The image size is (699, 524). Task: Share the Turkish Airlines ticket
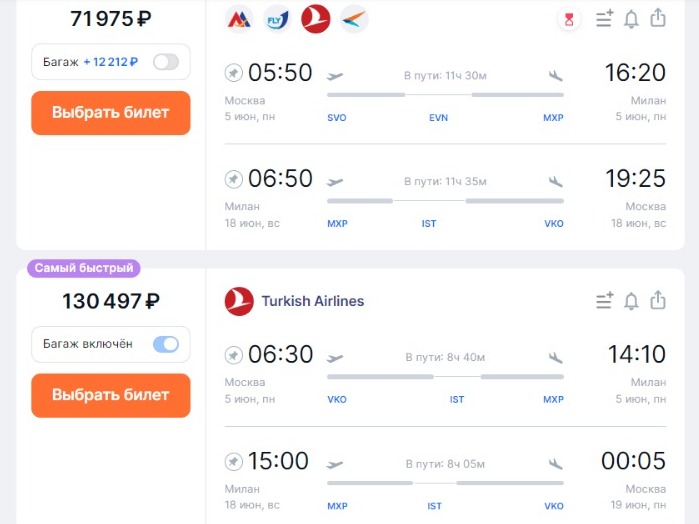coord(658,301)
